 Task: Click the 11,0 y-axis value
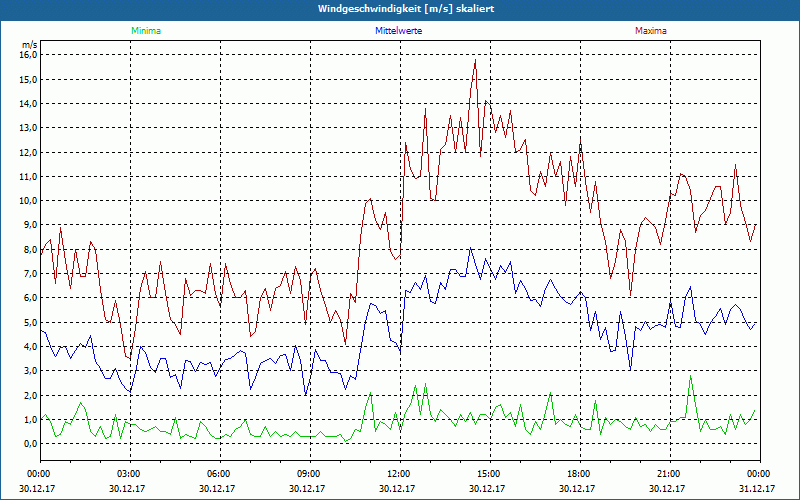click(29, 177)
